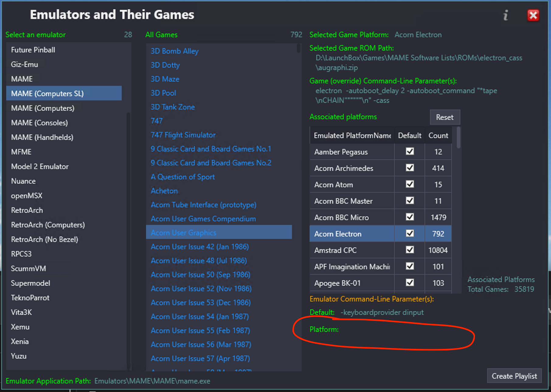Toggle the Default checkbox for Aamber Pegasus
Viewport: 551px width, 392px height.
tap(410, 151)
